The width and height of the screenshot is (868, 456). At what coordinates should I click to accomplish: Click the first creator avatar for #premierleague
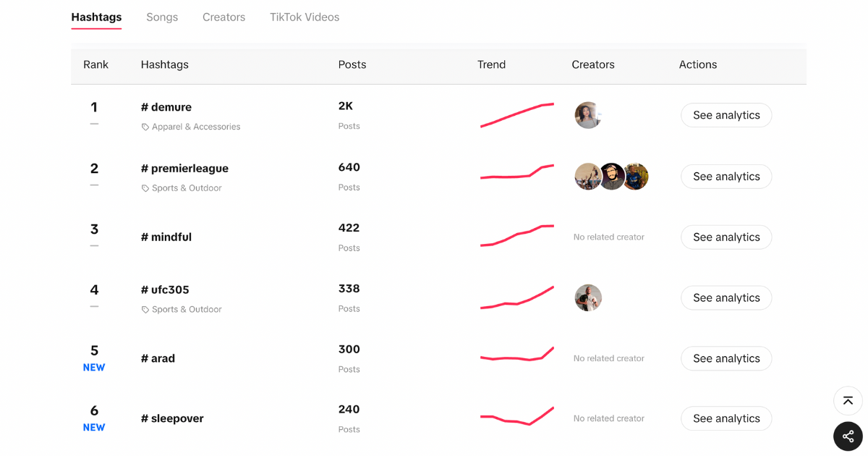(x=588, y=176)
